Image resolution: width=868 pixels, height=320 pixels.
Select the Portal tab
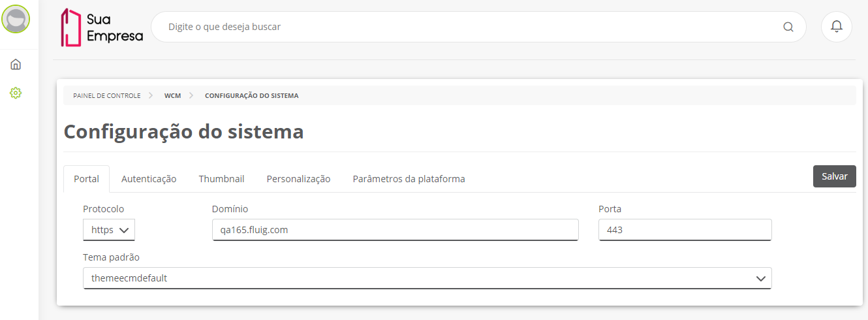[87, 179]
